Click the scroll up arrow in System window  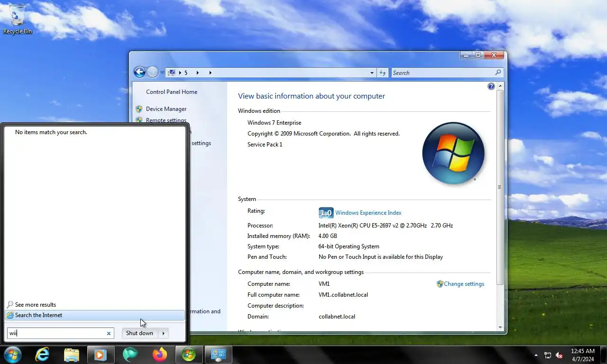coord(500,86)
